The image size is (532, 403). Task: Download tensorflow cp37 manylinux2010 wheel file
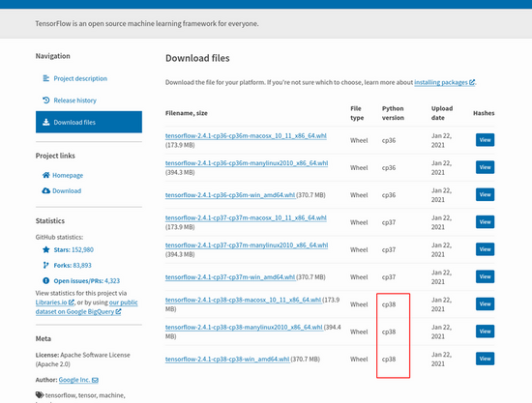247,245
